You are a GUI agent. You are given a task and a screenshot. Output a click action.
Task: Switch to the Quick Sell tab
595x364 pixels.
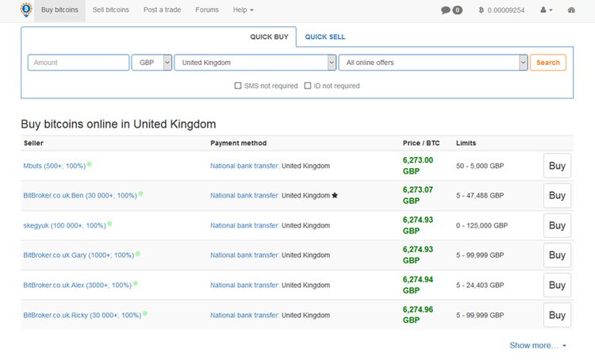pos(324,36)
